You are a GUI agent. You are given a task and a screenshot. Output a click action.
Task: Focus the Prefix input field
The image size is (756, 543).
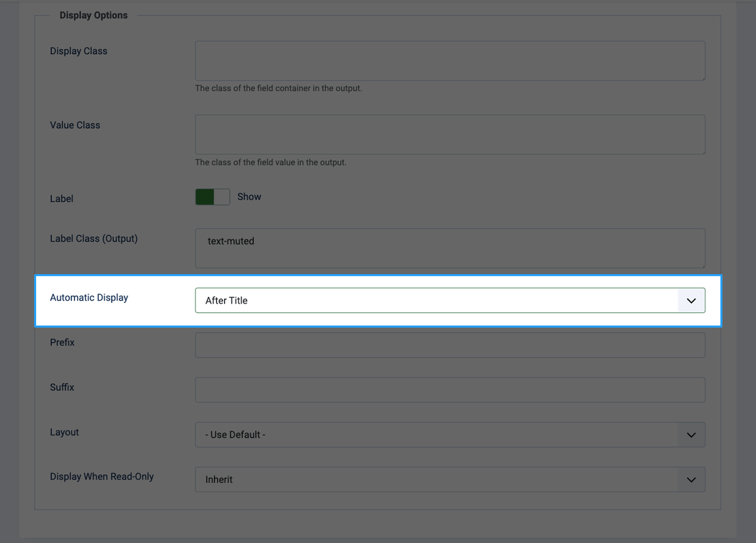click(x=450, y=345)
